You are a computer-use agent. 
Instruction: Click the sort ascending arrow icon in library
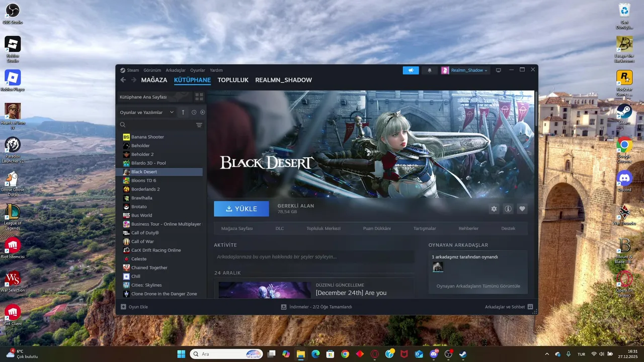click(x=183, y=112)
